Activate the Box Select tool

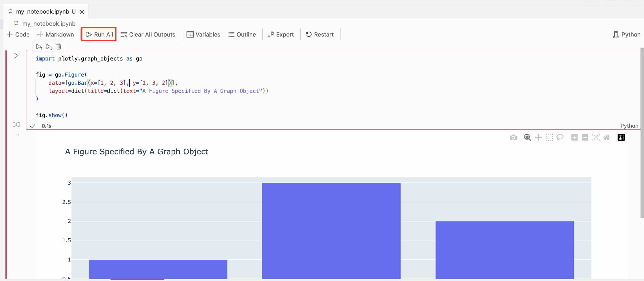[x=549, y=138]
